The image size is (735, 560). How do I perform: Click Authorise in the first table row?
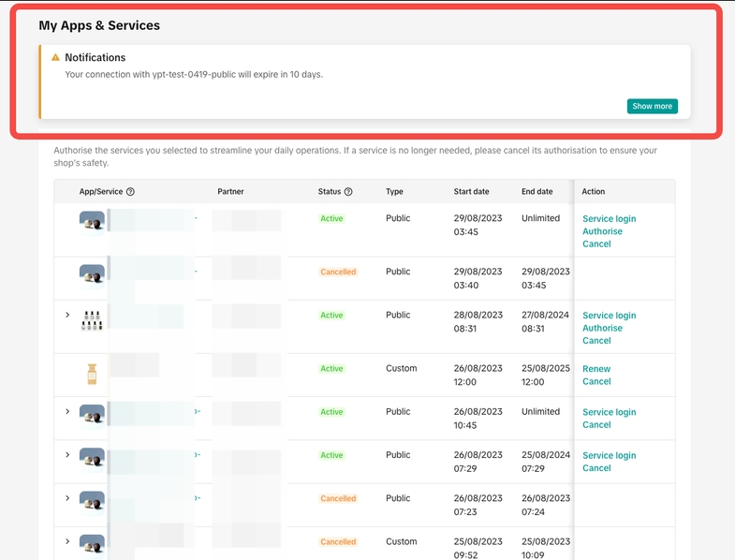602,231
